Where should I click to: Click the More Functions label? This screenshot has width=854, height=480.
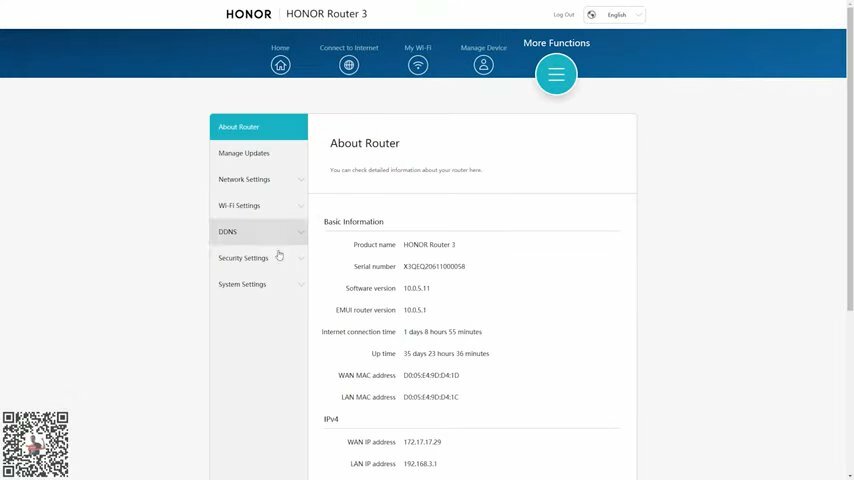click(x=556, y=43)
